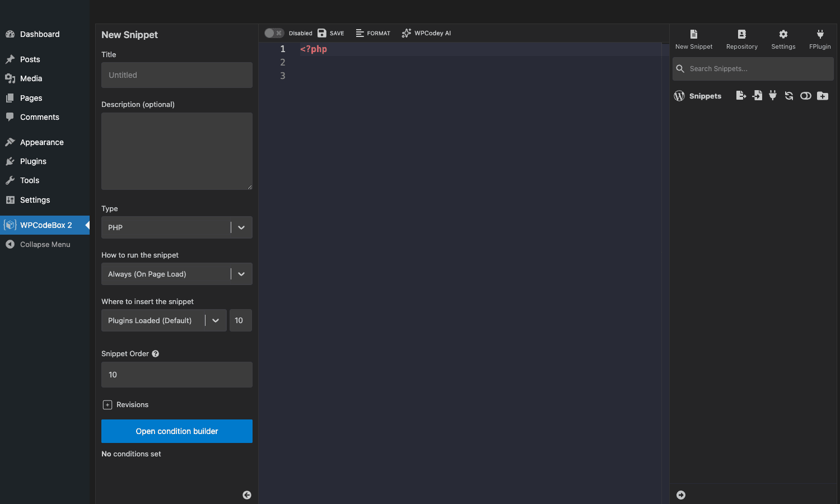This screenshot has height=504, width=840.
Task: Open the How to run the snippet dropdown
Action: point(177,274)
